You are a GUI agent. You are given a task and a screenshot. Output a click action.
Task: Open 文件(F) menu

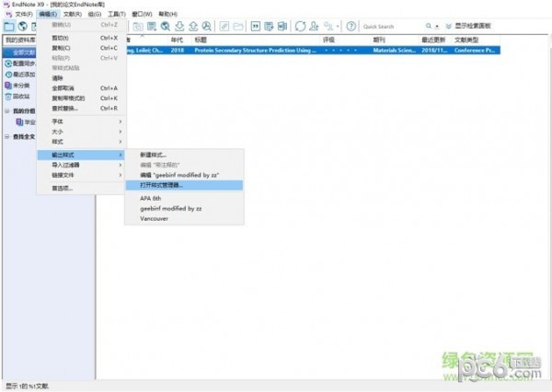(24, 14)
